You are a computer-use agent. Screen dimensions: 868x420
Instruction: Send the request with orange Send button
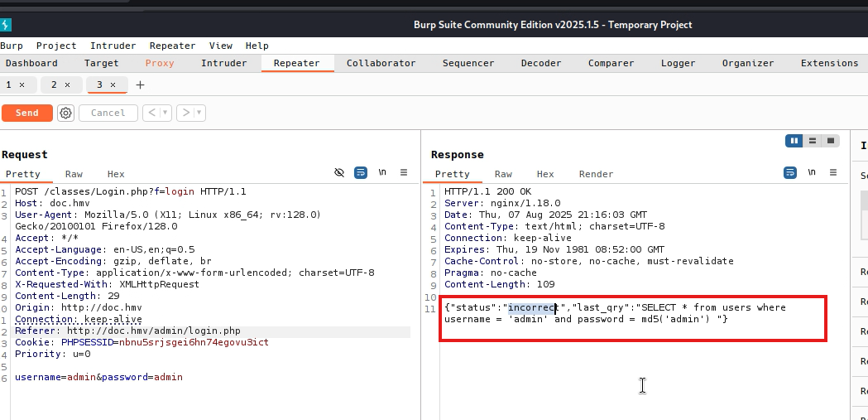(27, 113)
